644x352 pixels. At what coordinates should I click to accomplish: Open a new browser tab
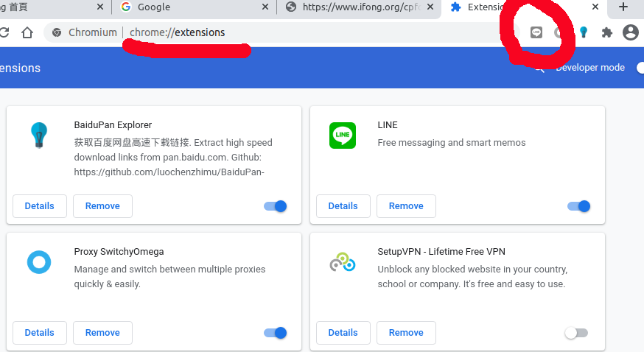click(623, 7)
